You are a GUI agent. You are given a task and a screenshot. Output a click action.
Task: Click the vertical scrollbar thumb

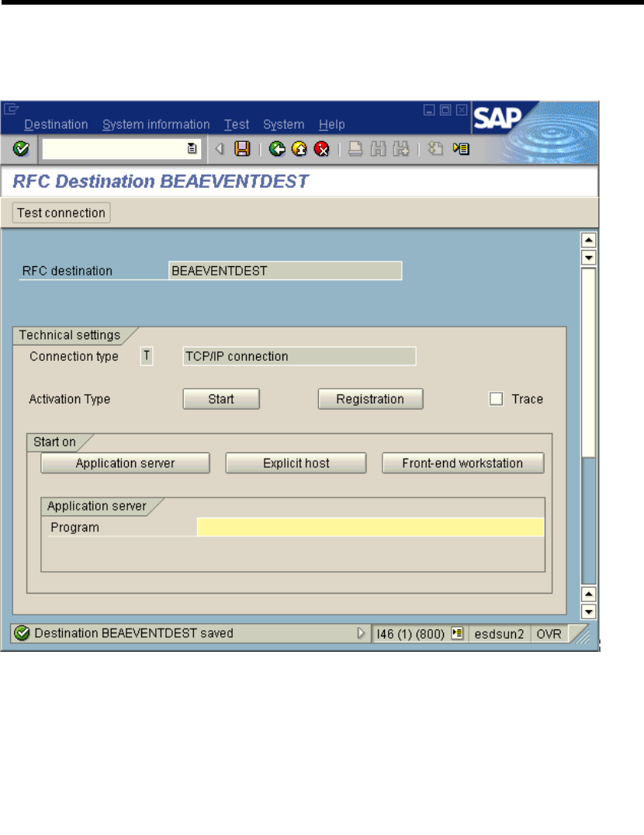[x=589, y=362]
